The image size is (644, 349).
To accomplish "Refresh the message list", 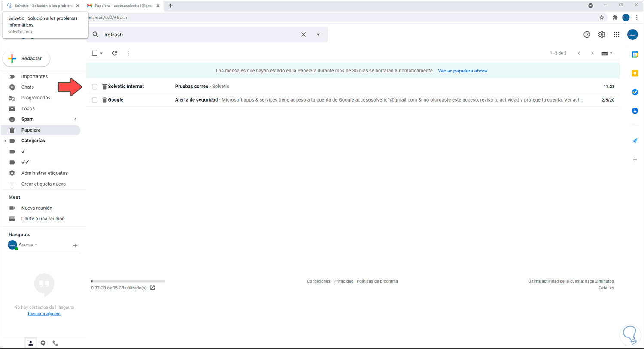I will coord(115,53).
